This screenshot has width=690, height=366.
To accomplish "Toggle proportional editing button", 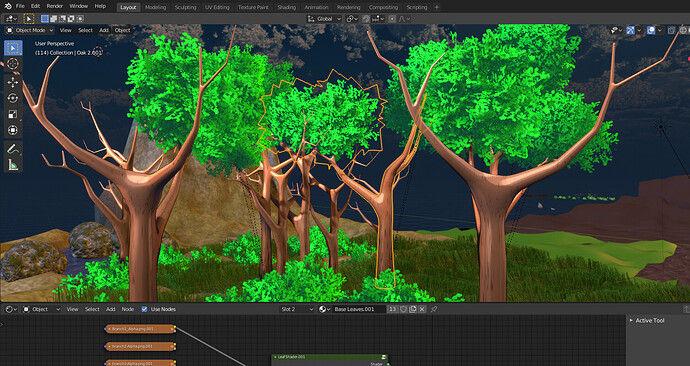I will [x=392, y=19].
